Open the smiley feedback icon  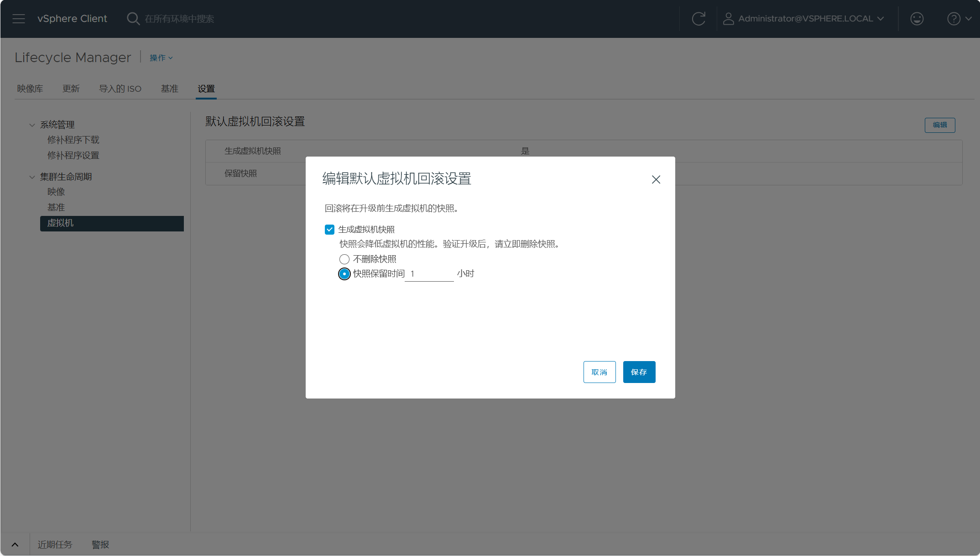(917, 19)
